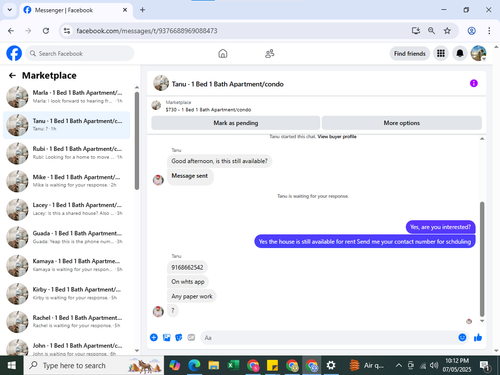Open the View buyer profile link
The image size is (500, 375).
click(337, 137)
